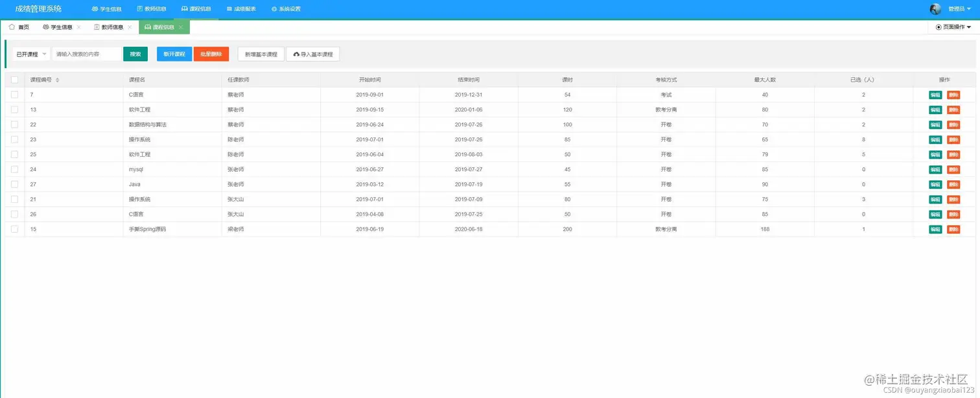Click the 新开课程 button

pos(174,54)
